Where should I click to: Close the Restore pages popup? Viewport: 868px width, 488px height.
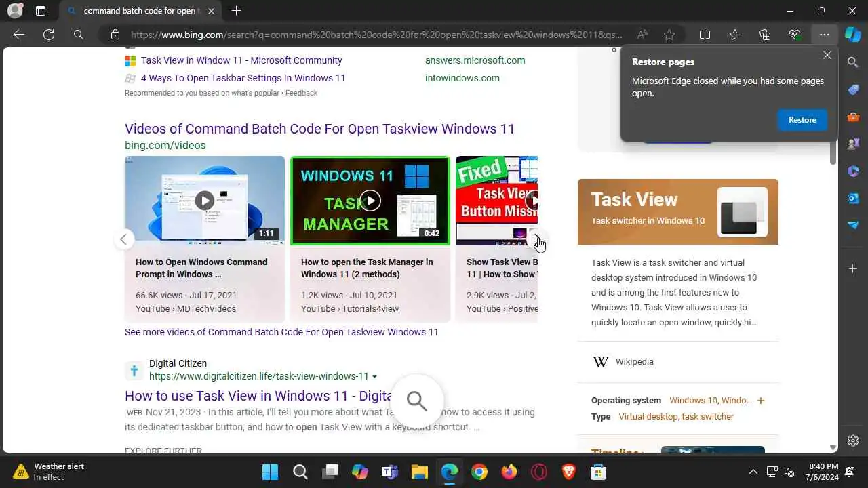[827, 56]
